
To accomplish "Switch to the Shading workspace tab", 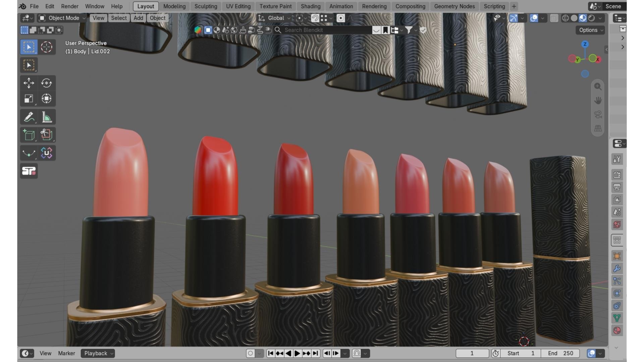I will pyautogui.click(x=310, y=6).
